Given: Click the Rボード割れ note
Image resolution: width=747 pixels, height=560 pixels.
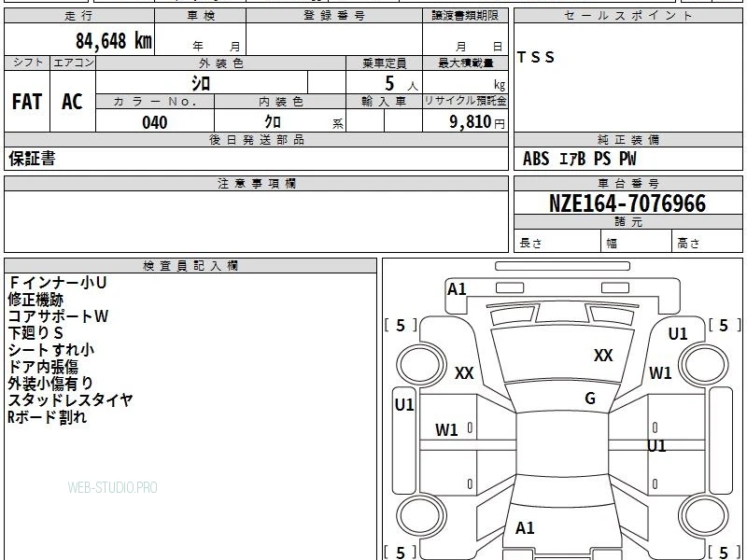Looking at the screenshot, I should [48, 417].
